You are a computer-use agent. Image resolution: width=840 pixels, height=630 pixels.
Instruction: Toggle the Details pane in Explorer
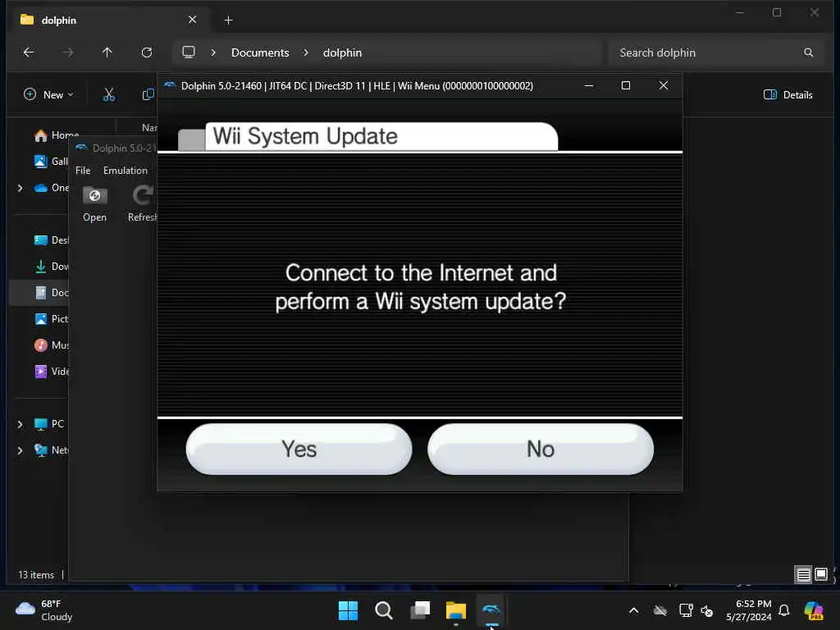coord(788,95)
